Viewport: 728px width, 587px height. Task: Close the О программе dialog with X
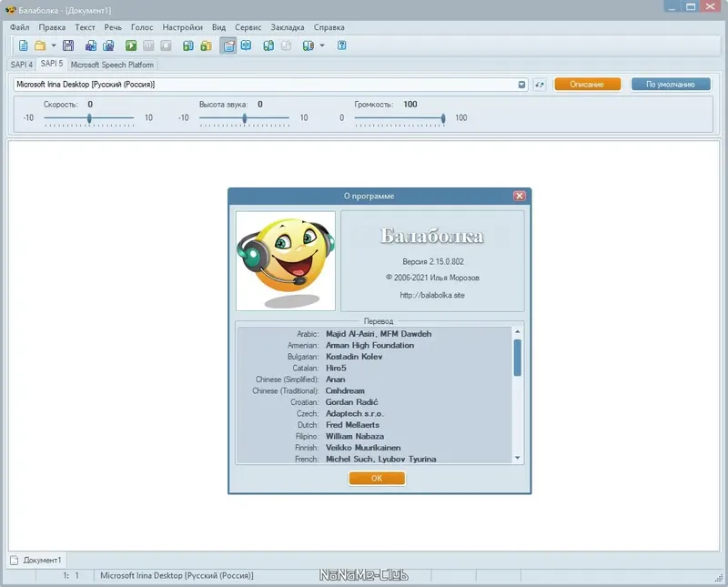click(x=520, y=196)
